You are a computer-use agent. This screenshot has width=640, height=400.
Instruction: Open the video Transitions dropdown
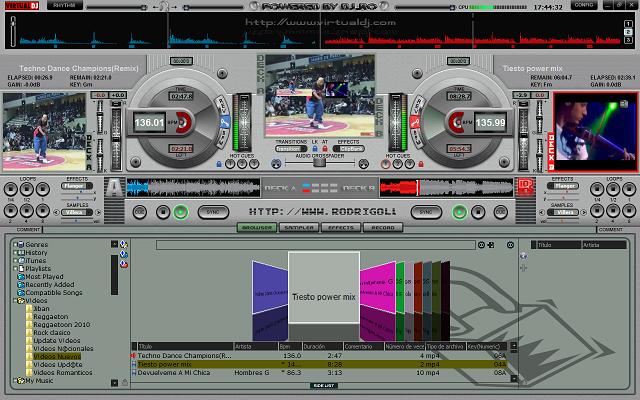point(290,149)
